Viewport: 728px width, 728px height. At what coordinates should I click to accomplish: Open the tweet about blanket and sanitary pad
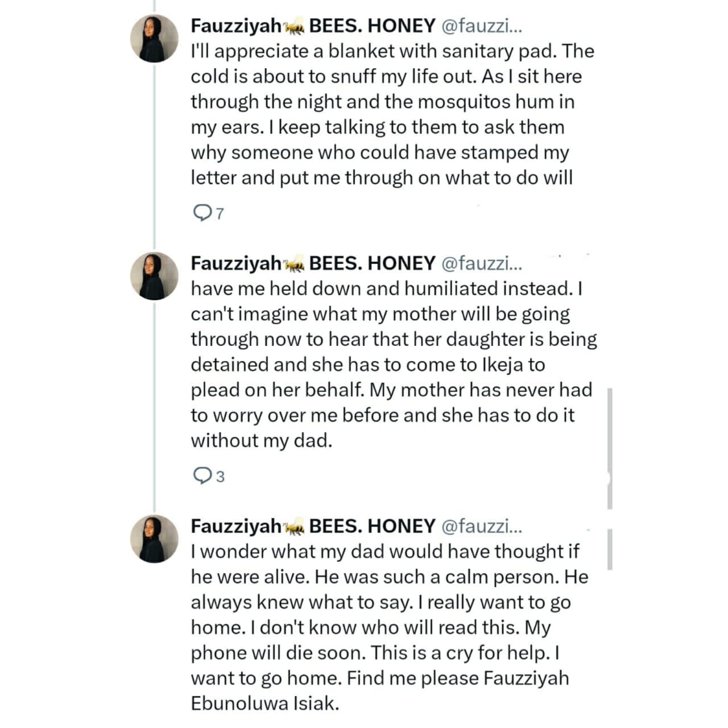[x=392, y=114]
